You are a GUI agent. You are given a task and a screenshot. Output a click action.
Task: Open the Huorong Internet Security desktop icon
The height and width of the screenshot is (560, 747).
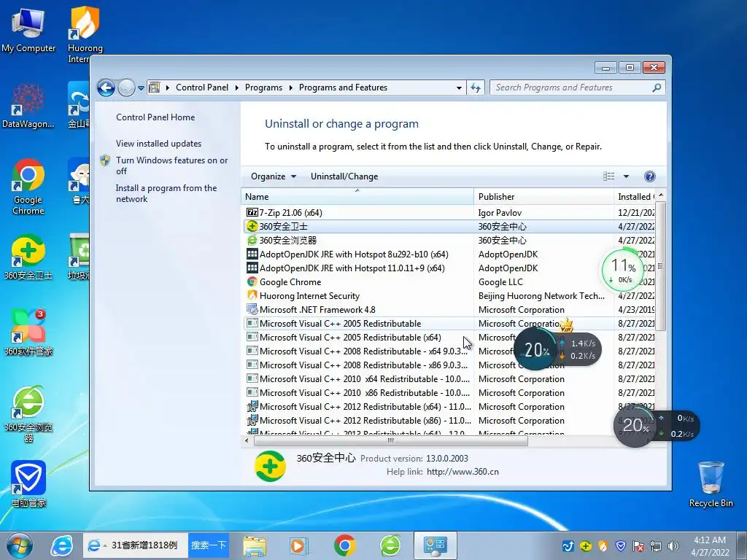85,35
